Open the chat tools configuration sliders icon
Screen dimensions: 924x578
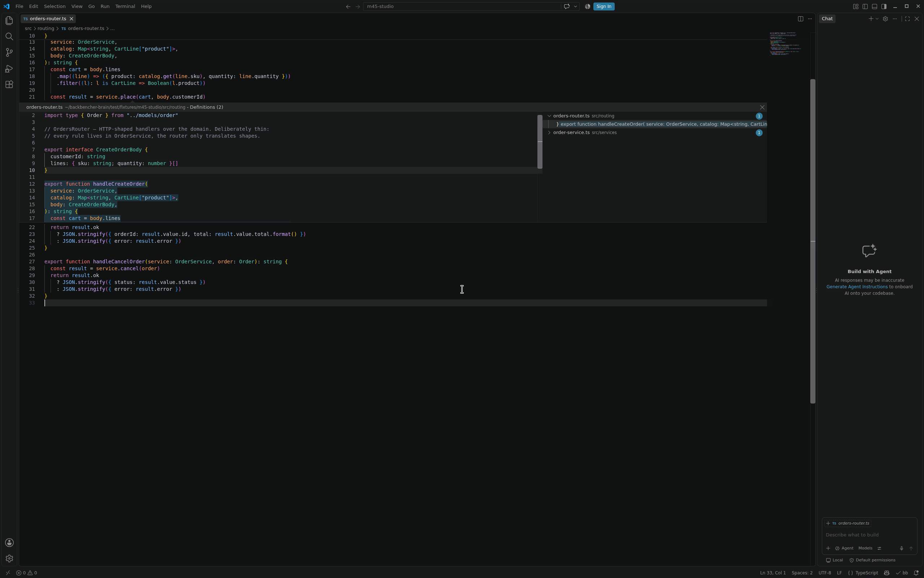click(879, 548)
